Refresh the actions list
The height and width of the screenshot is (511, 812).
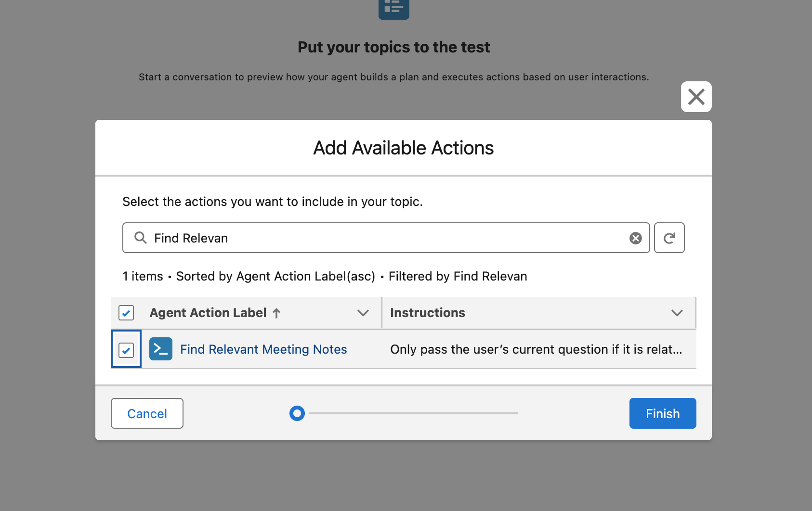point(669,238)
